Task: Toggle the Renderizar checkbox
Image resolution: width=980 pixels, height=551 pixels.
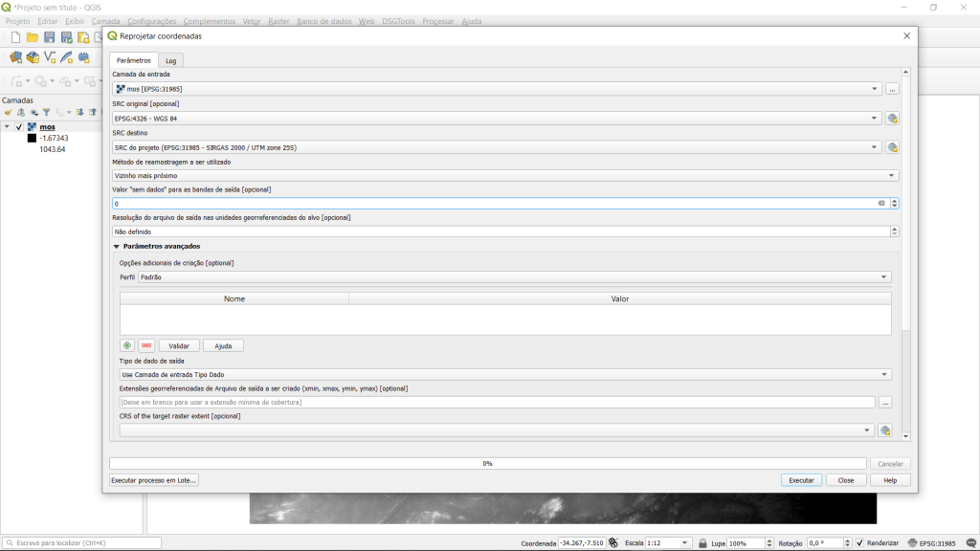Action: [x=859, y=543]
